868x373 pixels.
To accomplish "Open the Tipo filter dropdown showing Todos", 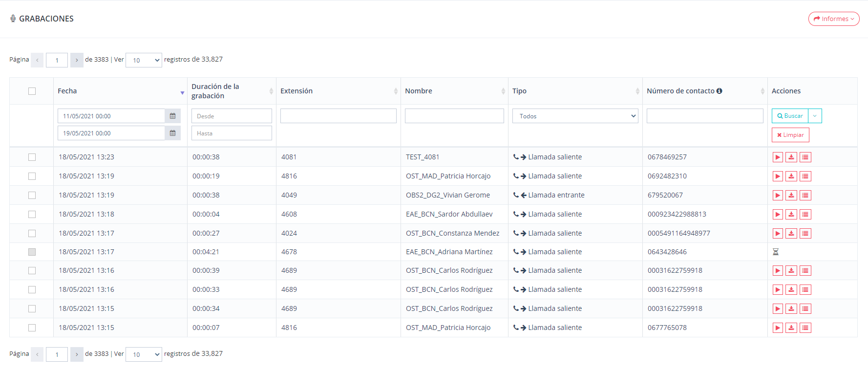I will point(575,116).
